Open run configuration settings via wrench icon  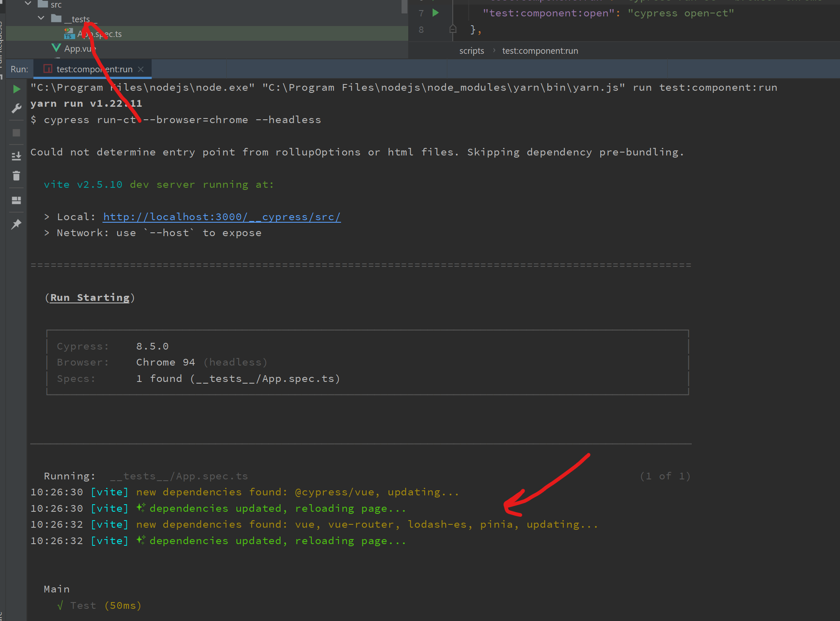tap(17, 108)
